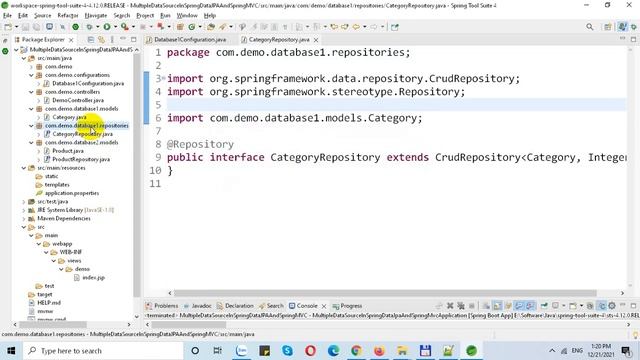Maximize the editor area
The width and height of the screenshot is (640, 360).
coord(633,40)
